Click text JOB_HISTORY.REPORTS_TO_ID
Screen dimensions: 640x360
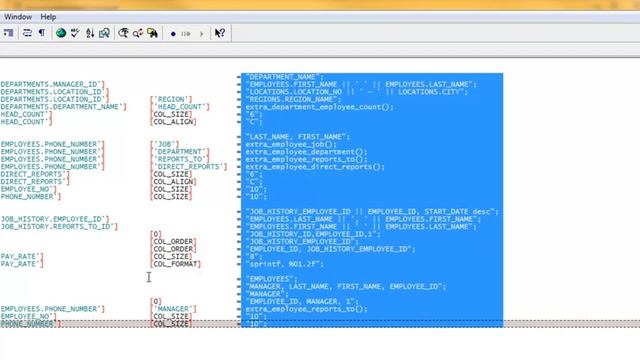coord(56,227)
